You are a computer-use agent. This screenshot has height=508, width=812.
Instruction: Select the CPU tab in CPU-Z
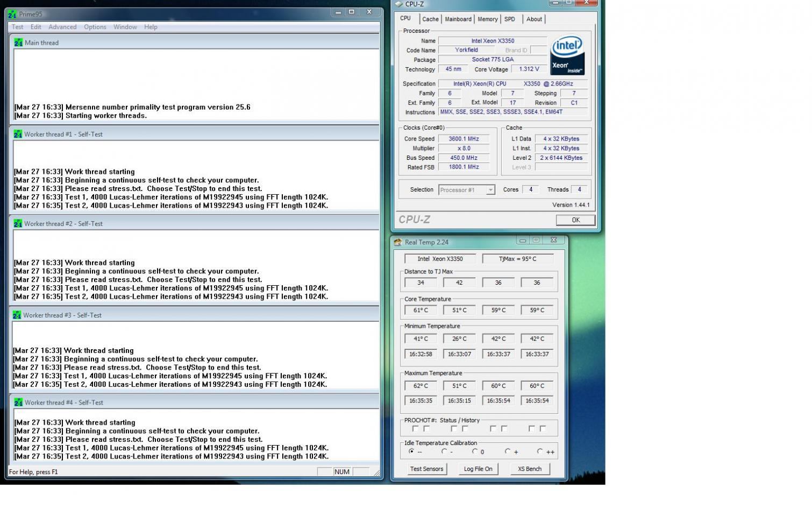coord(405,18)
